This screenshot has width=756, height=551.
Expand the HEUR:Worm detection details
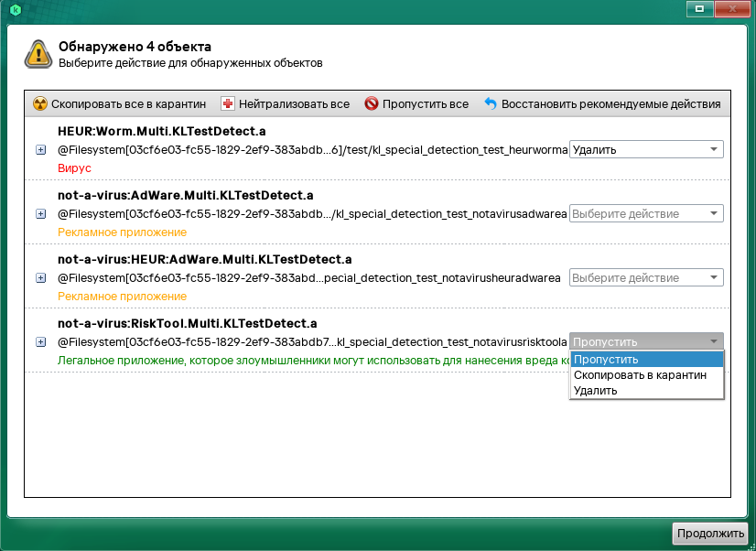[x=40, y=150]
